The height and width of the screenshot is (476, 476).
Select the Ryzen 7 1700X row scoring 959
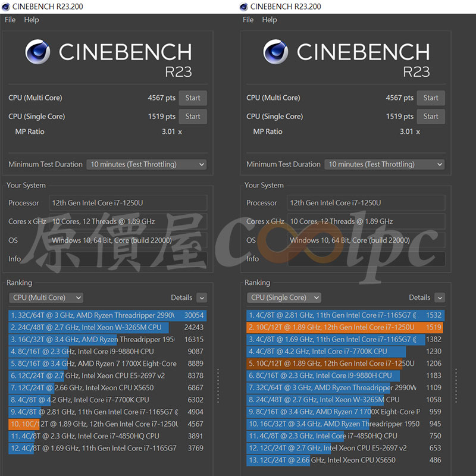tap(346, 412)
